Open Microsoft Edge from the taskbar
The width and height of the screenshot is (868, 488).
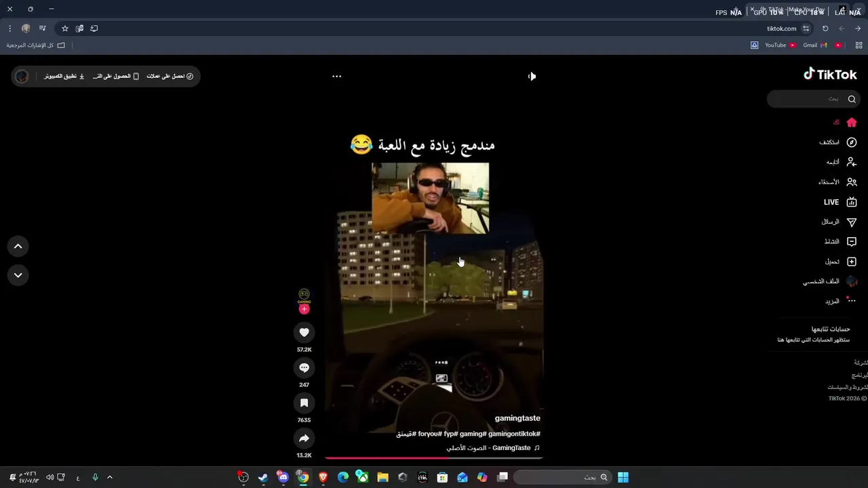click(x=343, y=477)
